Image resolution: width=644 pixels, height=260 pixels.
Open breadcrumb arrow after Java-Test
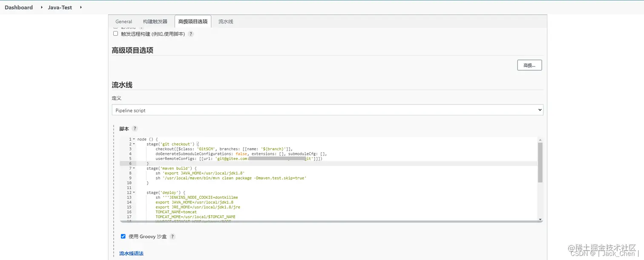tap(80, 7)
